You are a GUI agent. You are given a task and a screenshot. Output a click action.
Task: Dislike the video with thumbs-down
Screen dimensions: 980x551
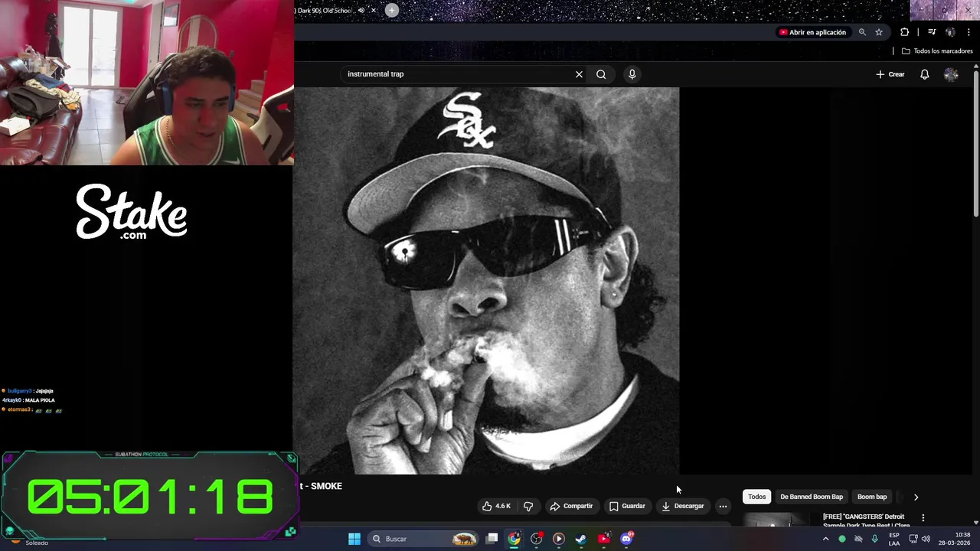pos(528,506)
